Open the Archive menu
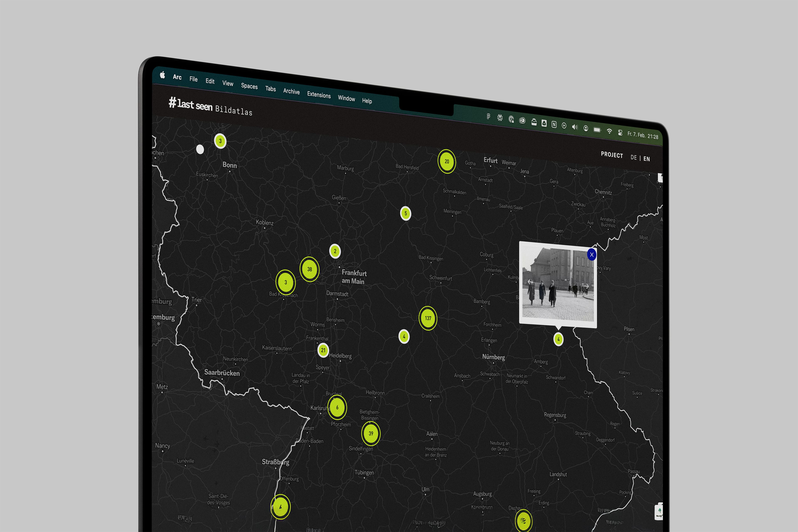 point(291,91)
